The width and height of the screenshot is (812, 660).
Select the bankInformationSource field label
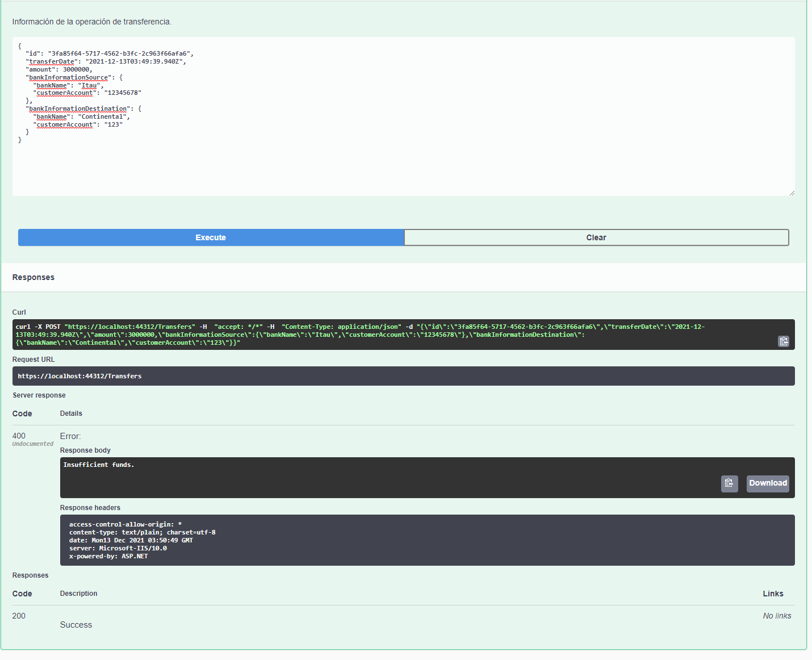[x=68, y=77]
